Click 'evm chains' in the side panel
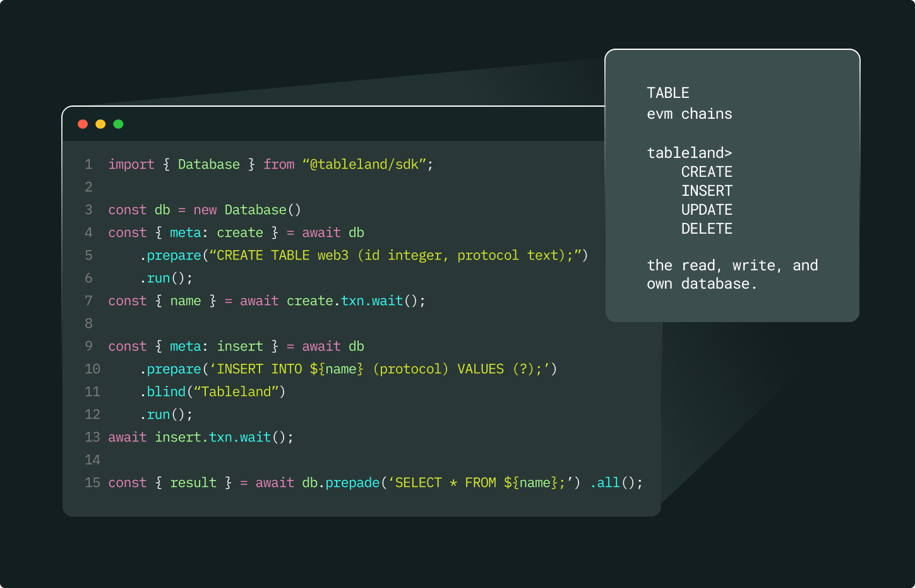The height and width of the screenshot is (588, 915). pyautogui.click(x=690, y=114)
